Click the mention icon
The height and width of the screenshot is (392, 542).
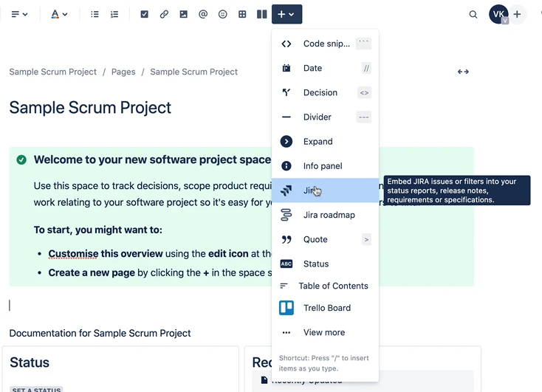pyautogui.click(x=203, y=14)
